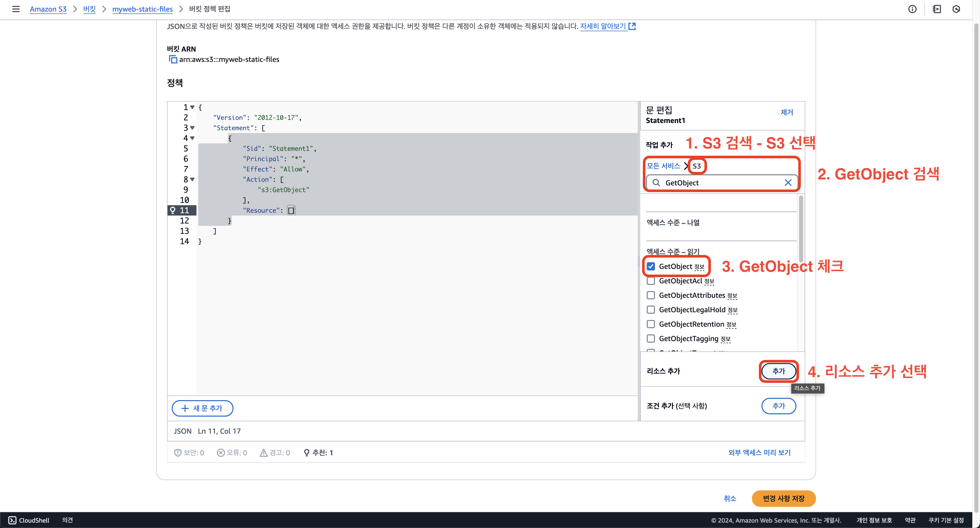Click 취소 to cancel editing
The width and height of the screenshot is (980, 528).
click(730, 498)
